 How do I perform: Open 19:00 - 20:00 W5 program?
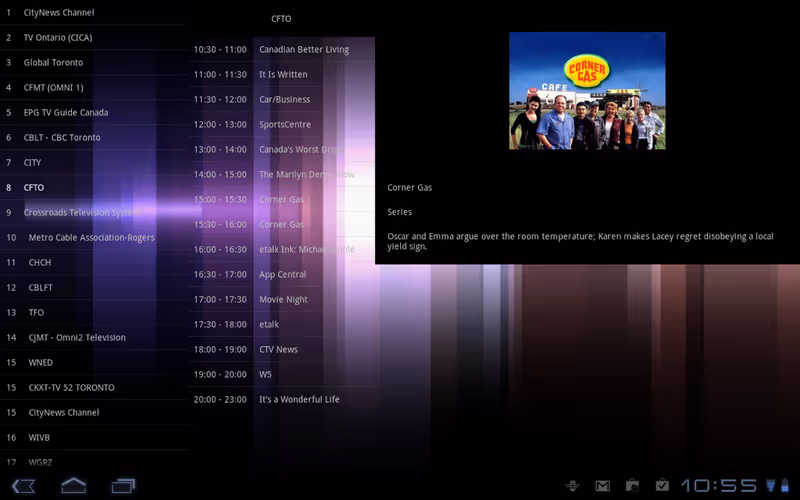point(281,374)
